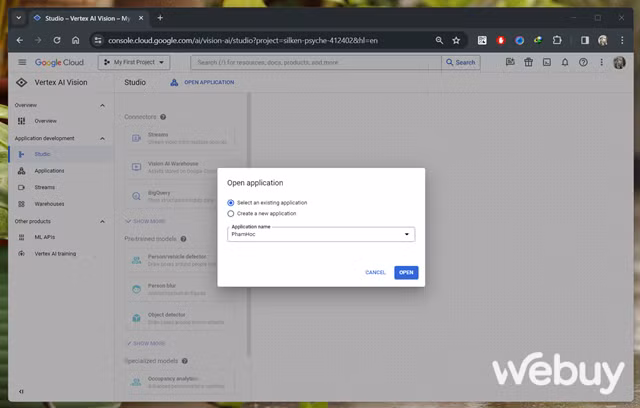This screenshot has height=408, width=640.
Task: Select the Occupancy analytics model card
Action: [x=180, y=382]
